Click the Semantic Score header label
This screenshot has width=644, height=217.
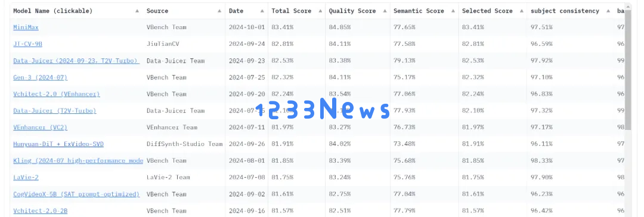coord(419,11)
